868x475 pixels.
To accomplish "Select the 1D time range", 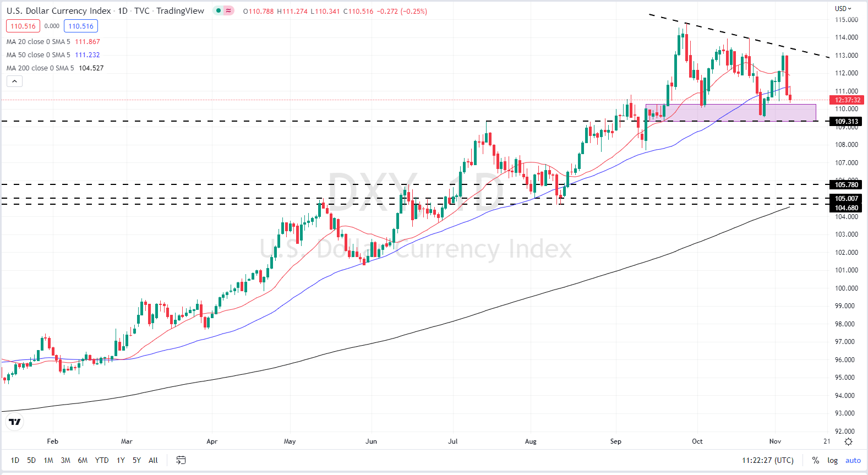I will [15, 460].
